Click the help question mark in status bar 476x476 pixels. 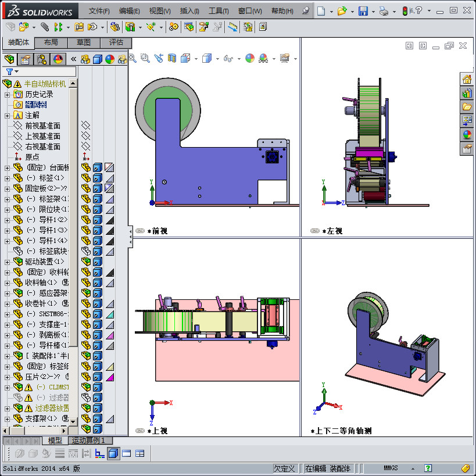click(428, 468)
